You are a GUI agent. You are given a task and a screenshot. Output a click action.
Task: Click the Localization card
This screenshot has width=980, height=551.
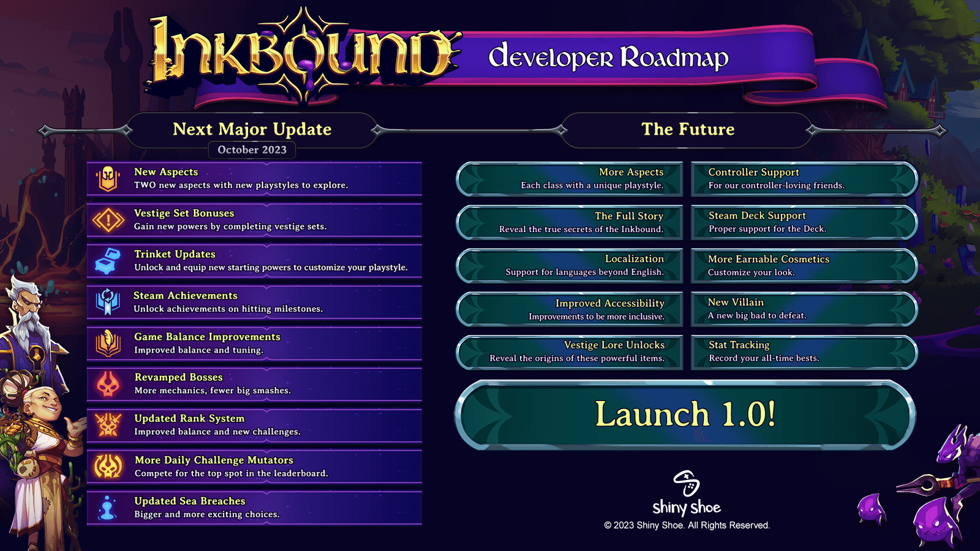pos(570,266)
